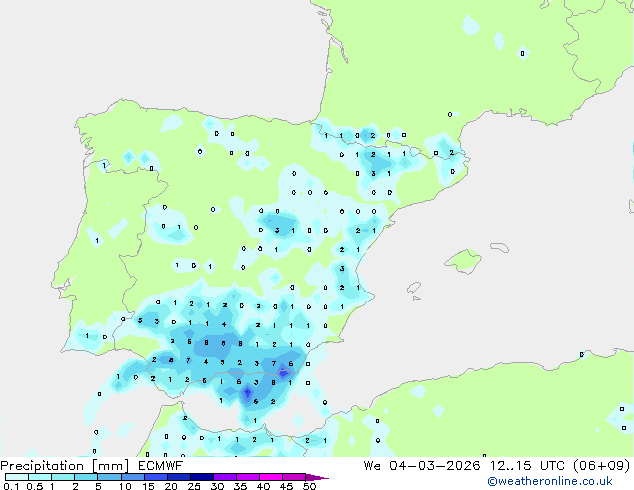The image size is (634, 490).
Task: Select the legend swatch between 35 and 40
Action: [x=247, y=477]
